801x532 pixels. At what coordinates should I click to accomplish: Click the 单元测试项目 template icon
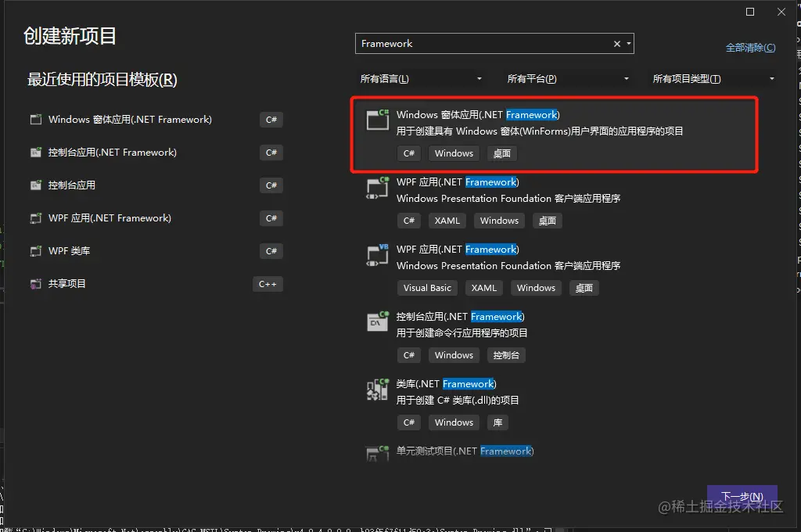click(x=378, y=453)
